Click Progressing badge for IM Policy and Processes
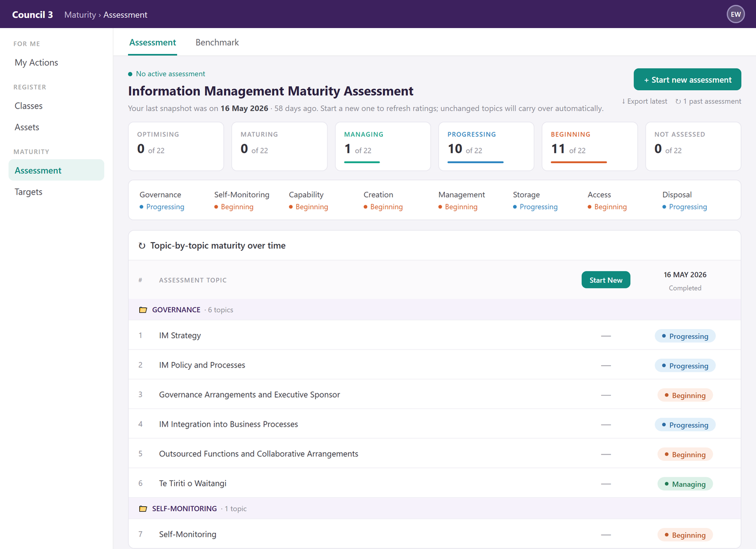 coord(685,366)
